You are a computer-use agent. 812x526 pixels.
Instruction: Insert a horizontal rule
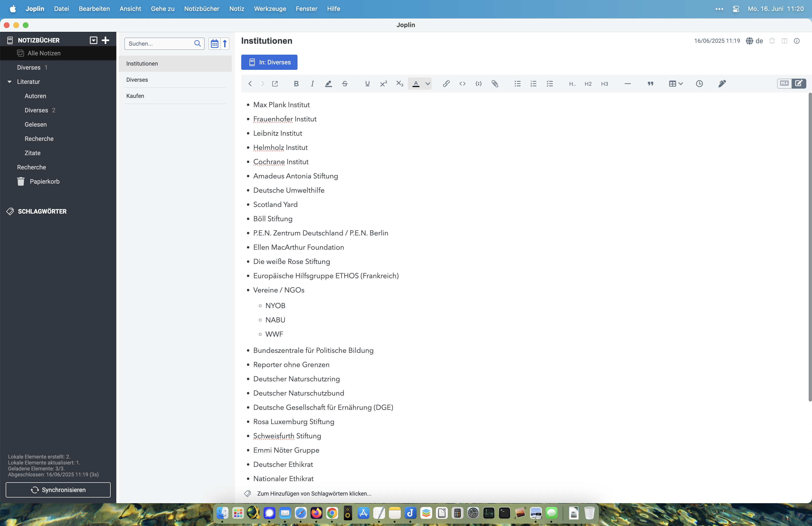(628, 84)
